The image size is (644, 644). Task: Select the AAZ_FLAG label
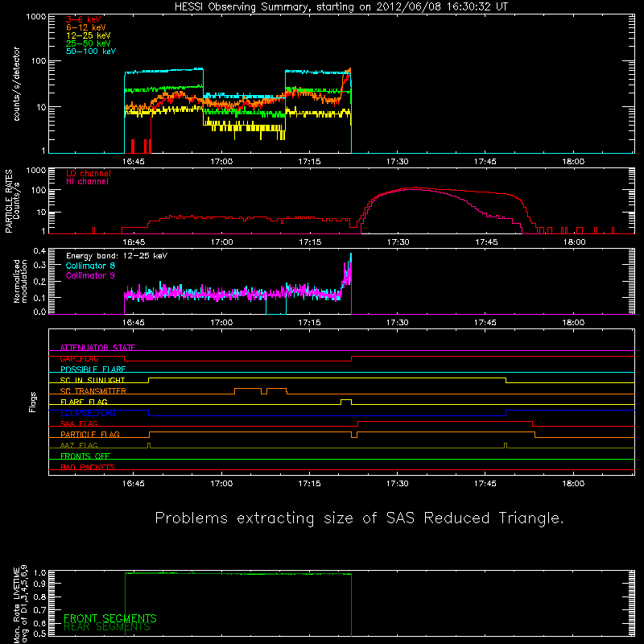(79, 445)
